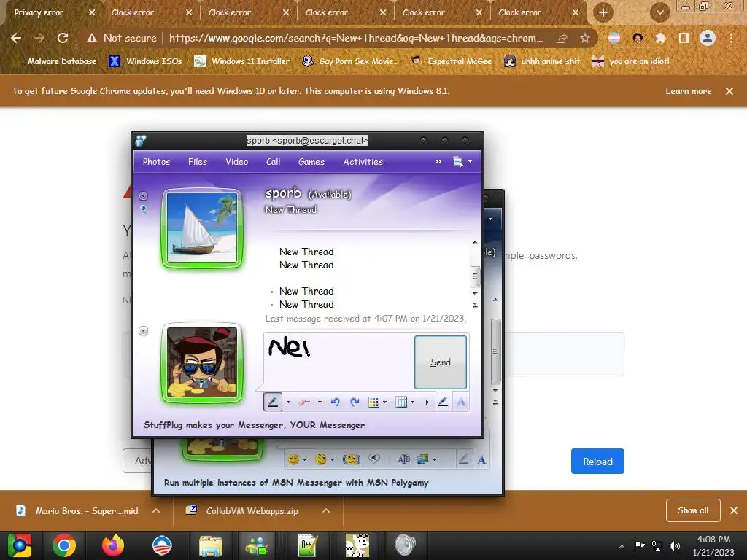Screen dimensions: 747x560
Task: Toggle Chrome side panel
Action: [684, 38]
